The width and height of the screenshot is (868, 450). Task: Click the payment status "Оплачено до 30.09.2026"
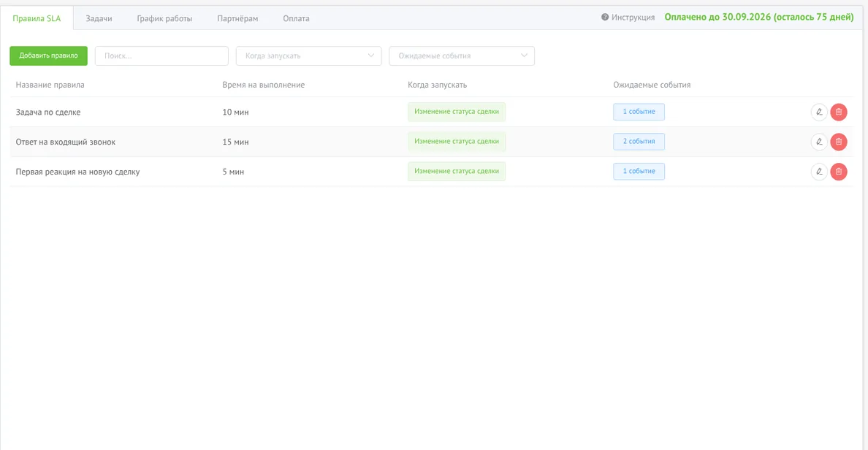coord(759,17)
